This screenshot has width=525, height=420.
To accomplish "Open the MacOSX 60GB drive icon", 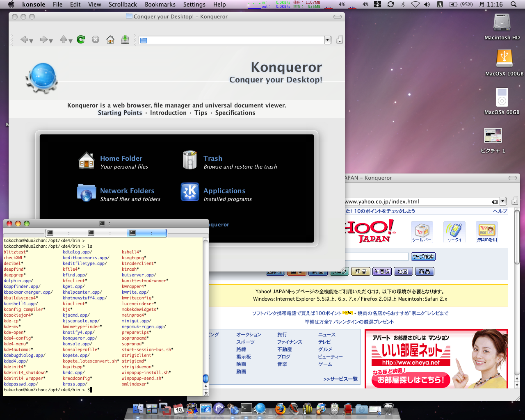I will [x=502, y=98].
